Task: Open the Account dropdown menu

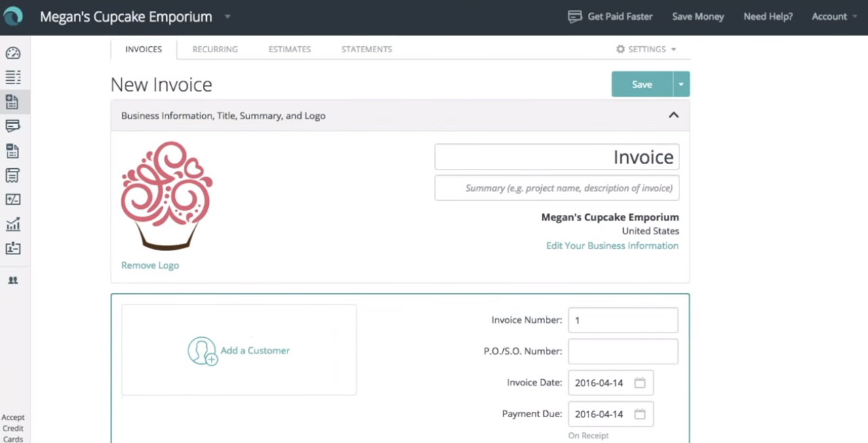Action: coord(834,16)
